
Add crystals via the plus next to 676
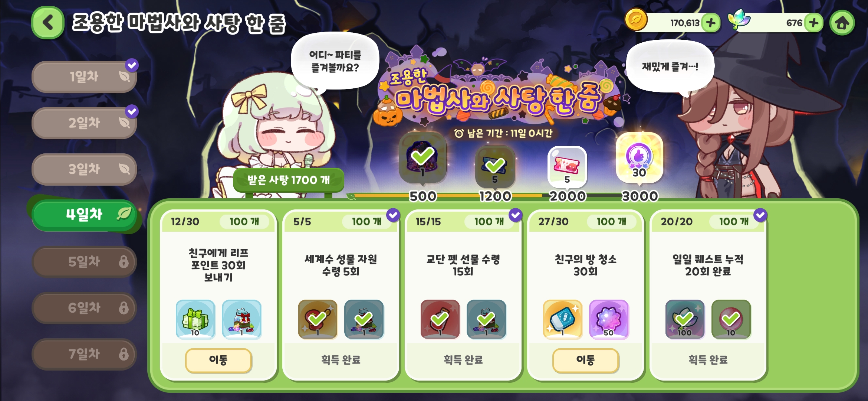(x=814, y=23)
